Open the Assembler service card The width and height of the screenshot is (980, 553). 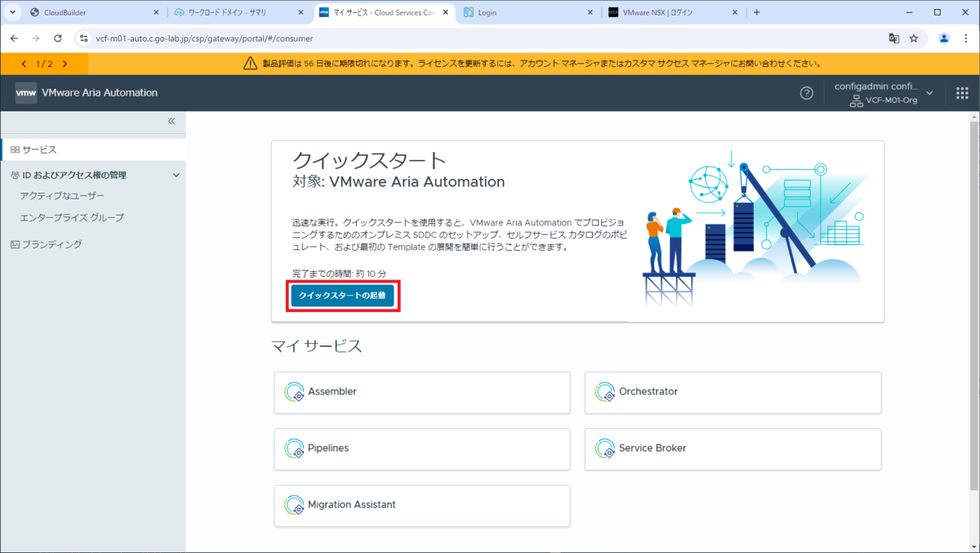tap(422, 392)
